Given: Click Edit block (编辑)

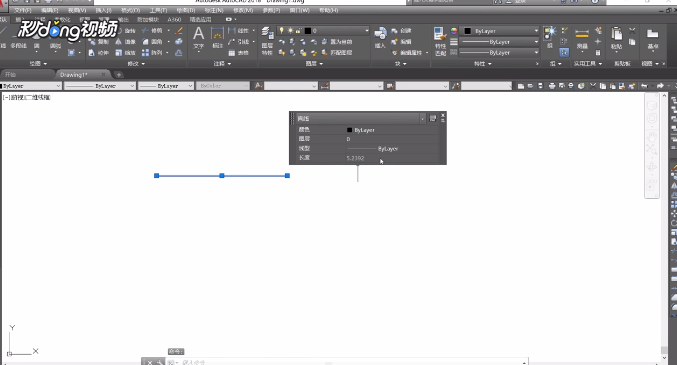Looking at the screenshot, I should tap(402, 41).
